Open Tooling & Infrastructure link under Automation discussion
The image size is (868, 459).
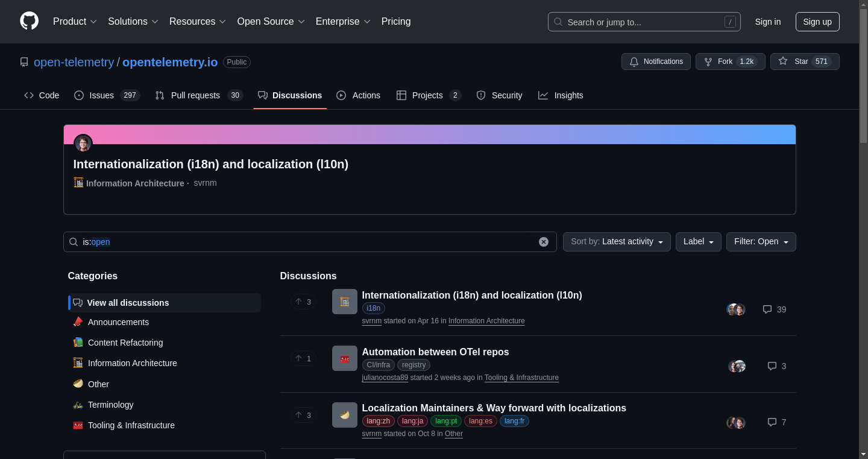[x=521, y=378]
